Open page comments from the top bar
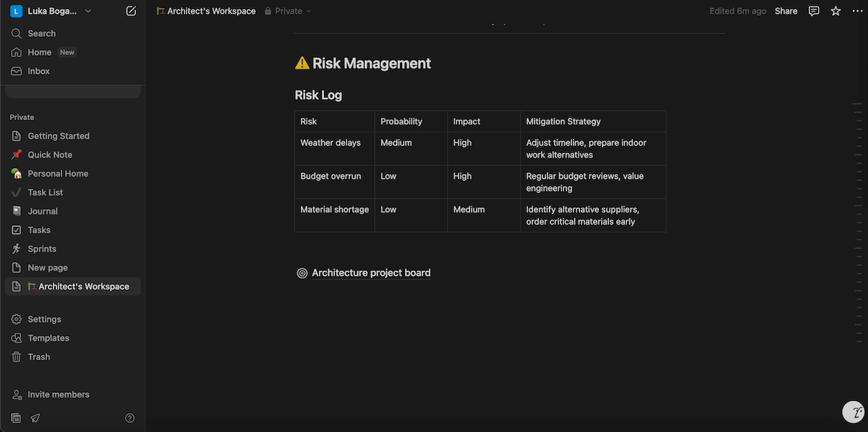868x432 pixels. tap(813, 10)
